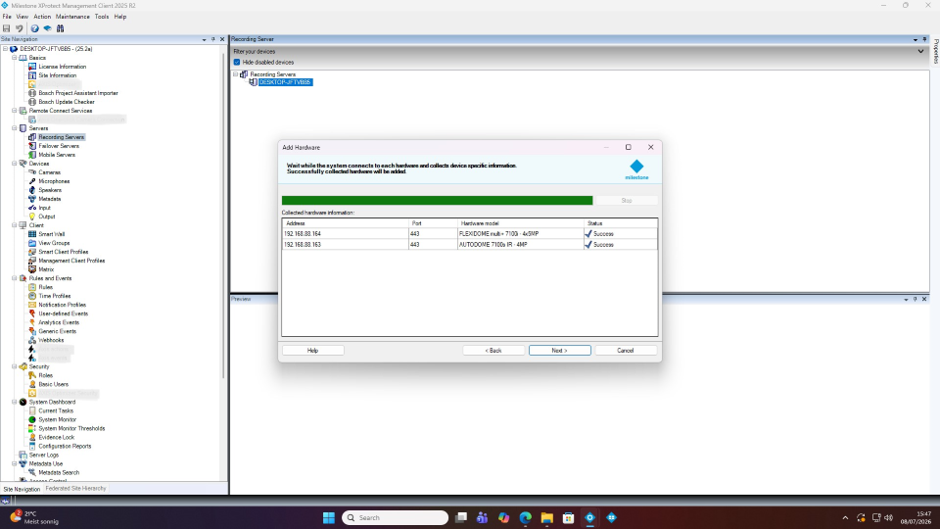Image resolution: width=940 pixels, height=529 pixels.
Task: Click the green hardware collection progress bar
Action: click(x=437, y=200)
